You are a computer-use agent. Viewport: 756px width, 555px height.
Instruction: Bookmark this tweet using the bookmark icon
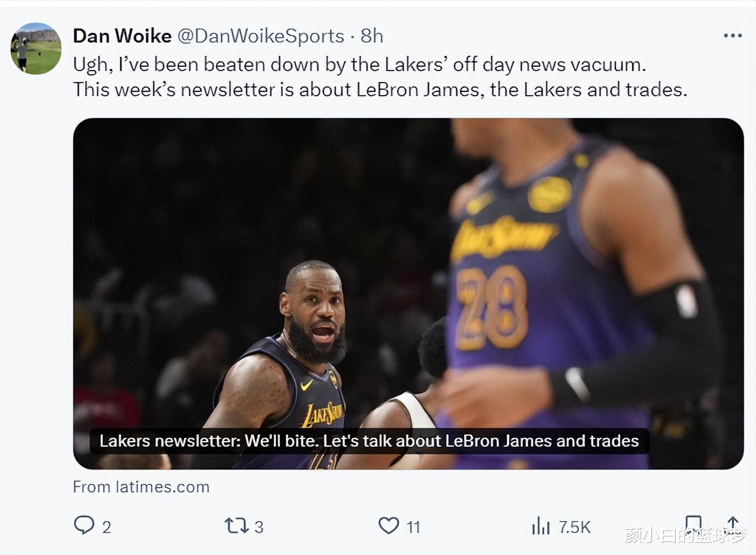pyautogui.click(x=694, y=523)
